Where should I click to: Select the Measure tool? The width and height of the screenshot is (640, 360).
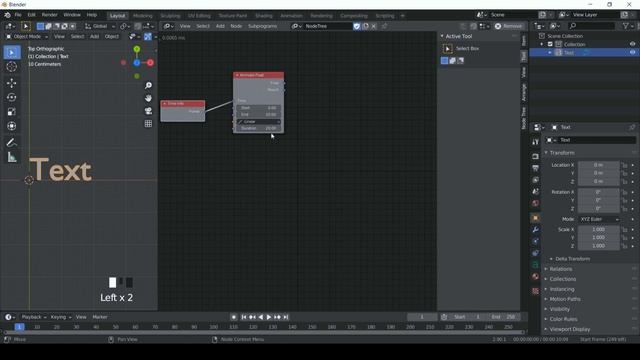click(x=12, y=157)
